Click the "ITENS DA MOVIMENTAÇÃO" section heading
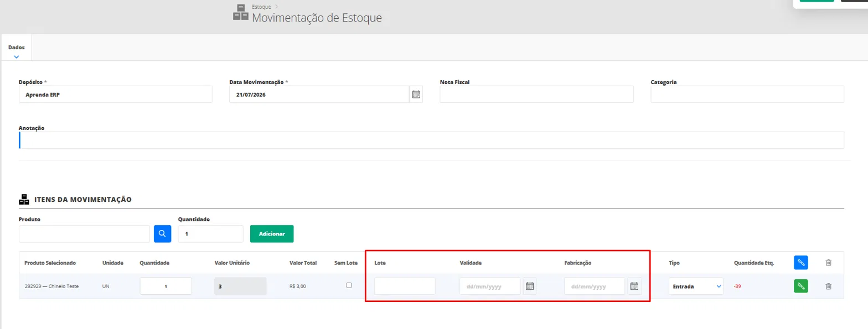The image size is (868, 329). coord(83,199)
